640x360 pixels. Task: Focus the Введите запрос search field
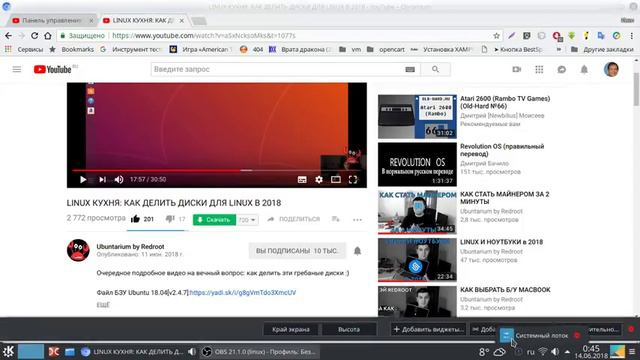tap(278, 69)
